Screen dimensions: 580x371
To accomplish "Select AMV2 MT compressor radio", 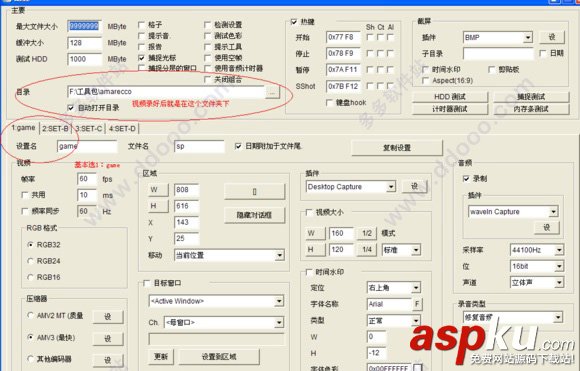I will pos(31,316).
